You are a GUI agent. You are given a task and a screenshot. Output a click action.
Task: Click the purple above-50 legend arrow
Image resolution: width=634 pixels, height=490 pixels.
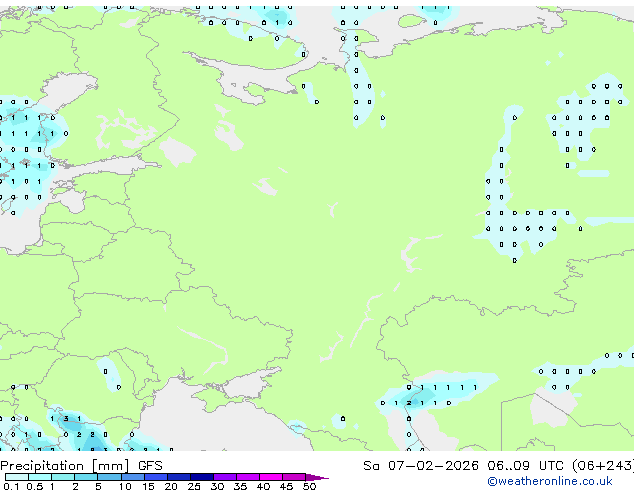tap(317, 477)
